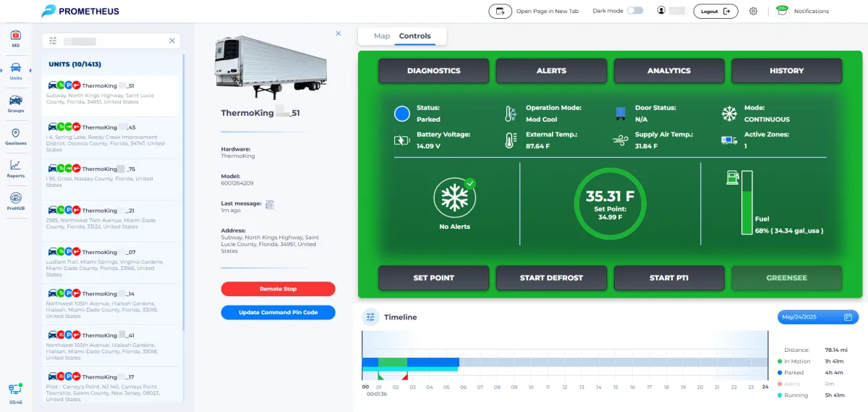The image size is (868, 412).
Task: Click the green In Motion timeline segment
Action: (x=393, y=362)
